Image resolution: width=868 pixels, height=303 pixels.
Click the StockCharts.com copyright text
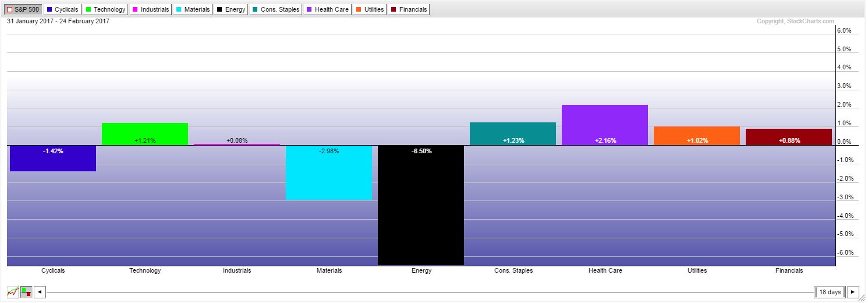click(795, 22)
